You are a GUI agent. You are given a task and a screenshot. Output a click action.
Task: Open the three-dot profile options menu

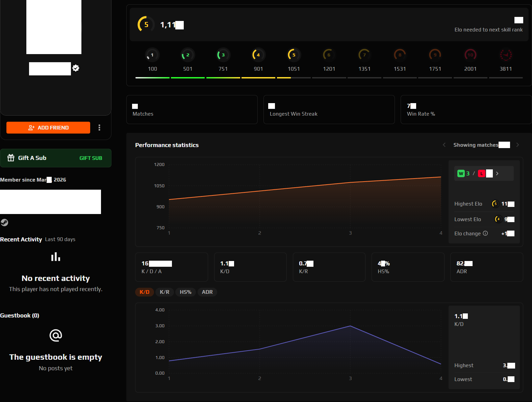(99, 127)
